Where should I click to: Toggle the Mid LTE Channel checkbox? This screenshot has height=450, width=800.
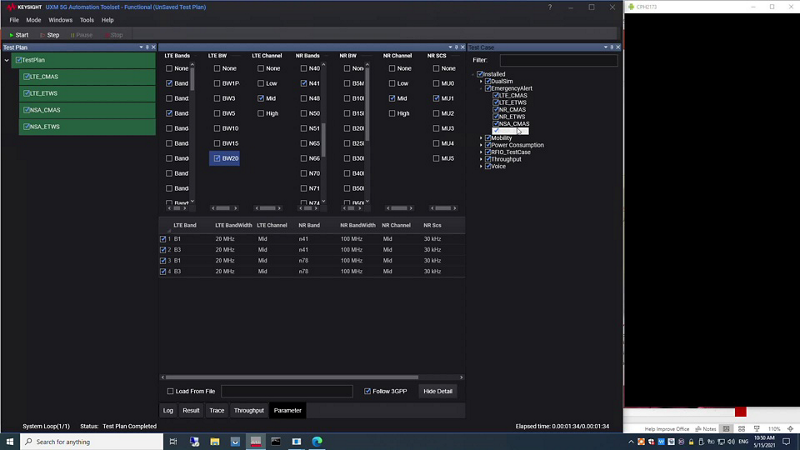click(x=261, y=98)
